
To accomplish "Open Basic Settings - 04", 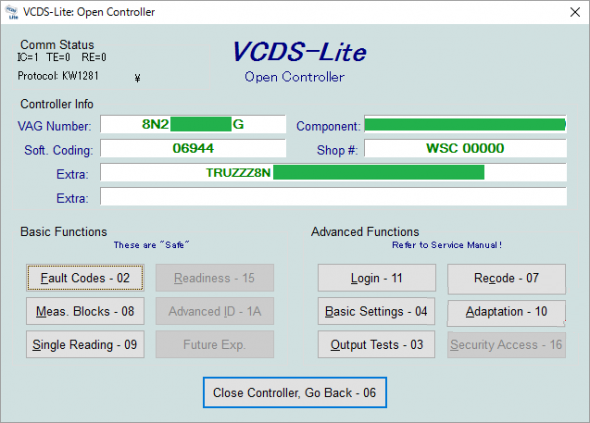I will click(376, 311).
